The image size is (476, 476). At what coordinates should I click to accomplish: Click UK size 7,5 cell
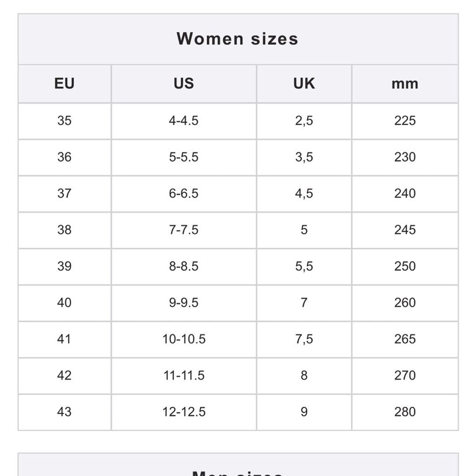304,339
